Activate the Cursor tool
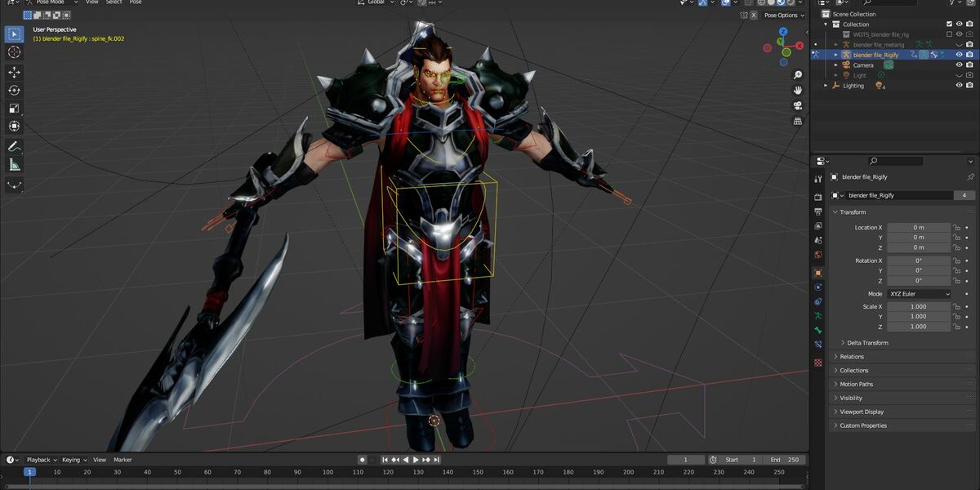This screenshot has width=980, height=490. point(14,52)
